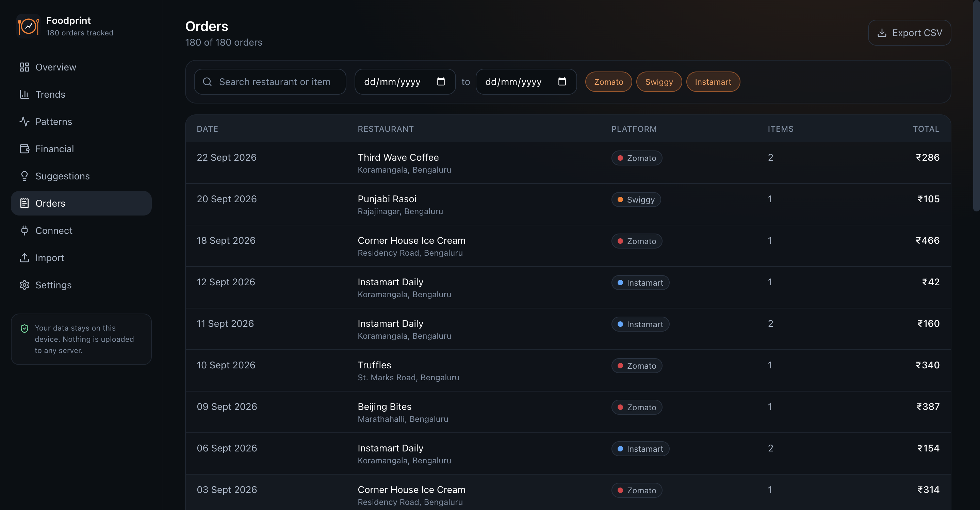Toggle the Instamart platform filter chip
Viewport: 980px width, 510px height.
tap(713, 82)
